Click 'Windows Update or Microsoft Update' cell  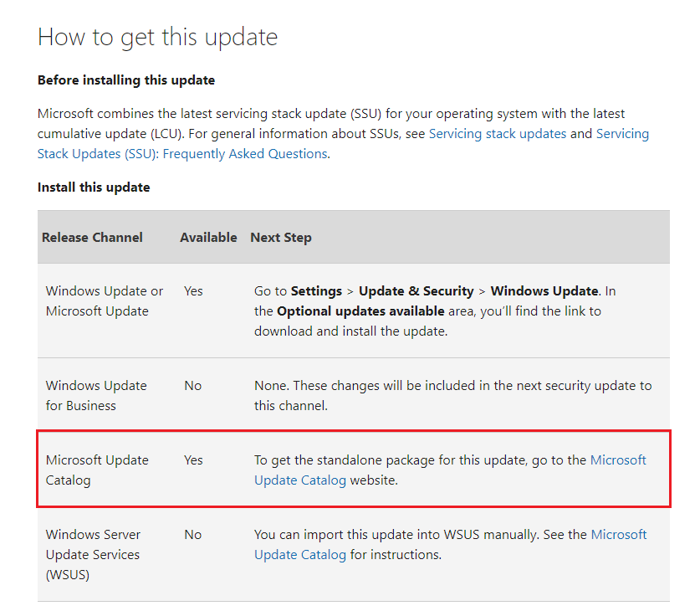105,301
